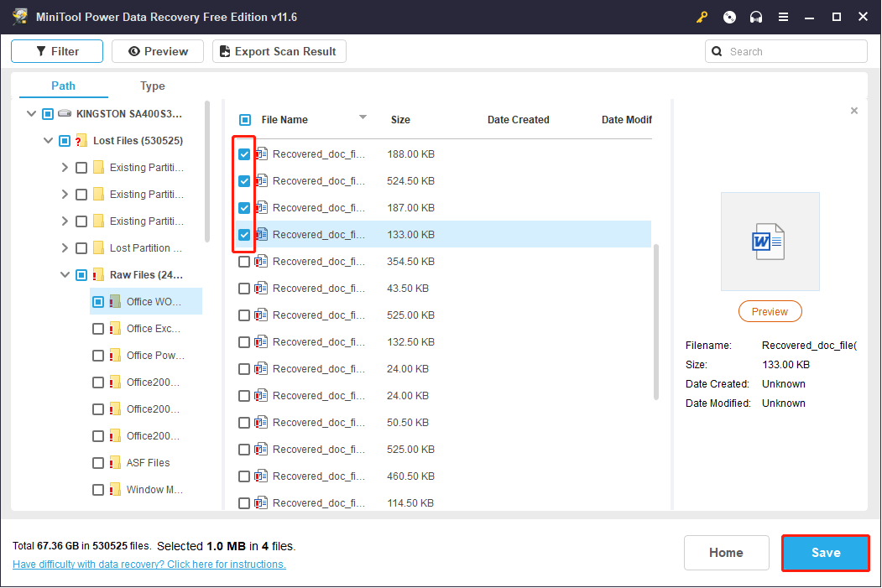This screenshot has height=588, width=882.
Task: Open the headphones support icon
Action: click(756, 17)
